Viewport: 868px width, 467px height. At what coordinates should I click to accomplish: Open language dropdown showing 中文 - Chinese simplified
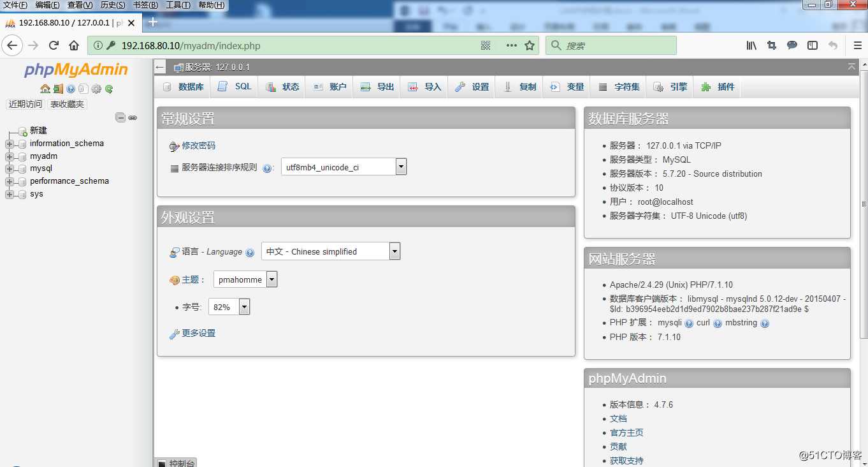(x=331, y=251)
